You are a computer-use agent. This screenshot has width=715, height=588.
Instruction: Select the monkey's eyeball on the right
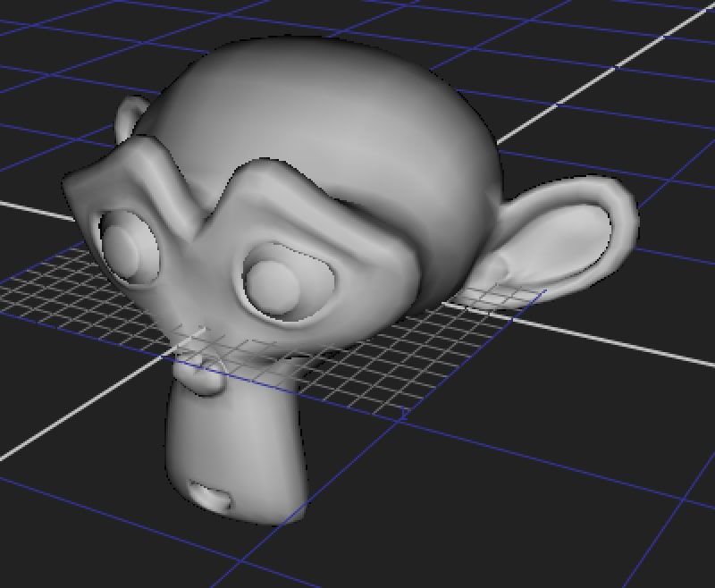[x=272, y=284]
